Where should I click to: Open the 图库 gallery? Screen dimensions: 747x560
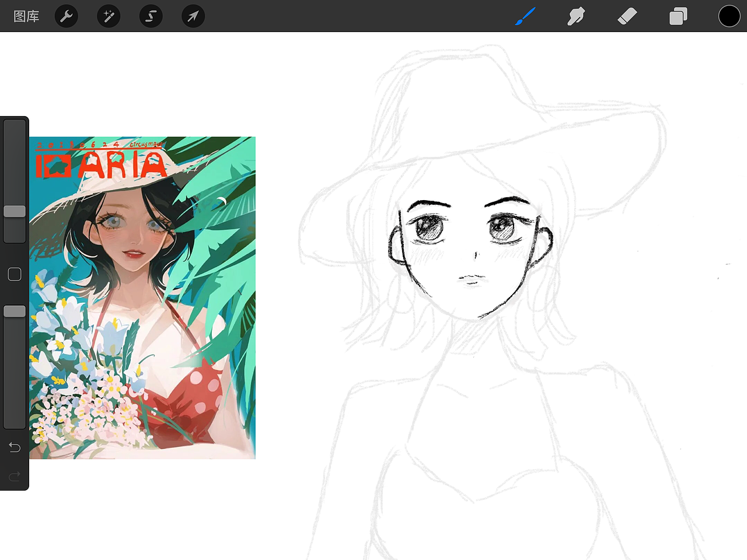pos(26,16)
